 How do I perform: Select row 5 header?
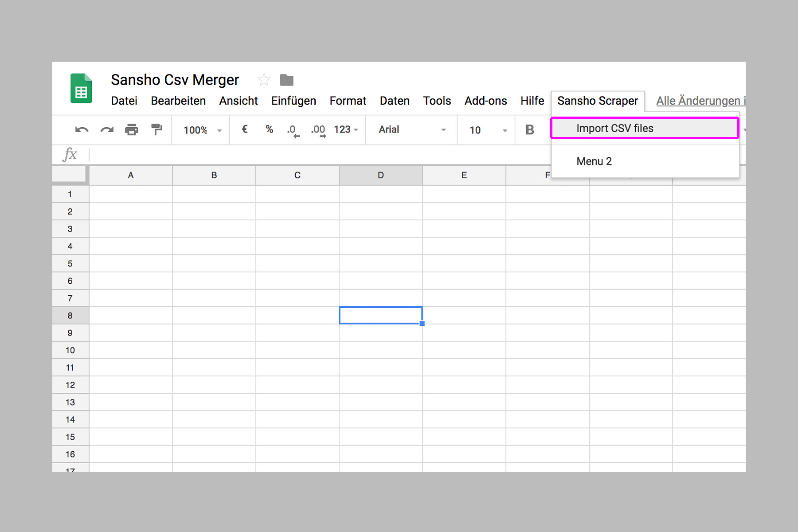70,263
